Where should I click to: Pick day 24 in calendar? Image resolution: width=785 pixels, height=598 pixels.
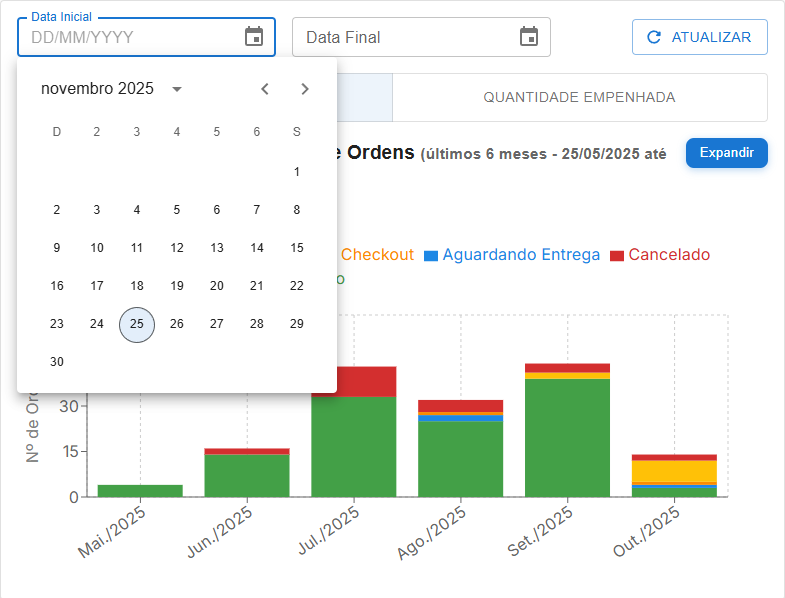coord(97,324)
